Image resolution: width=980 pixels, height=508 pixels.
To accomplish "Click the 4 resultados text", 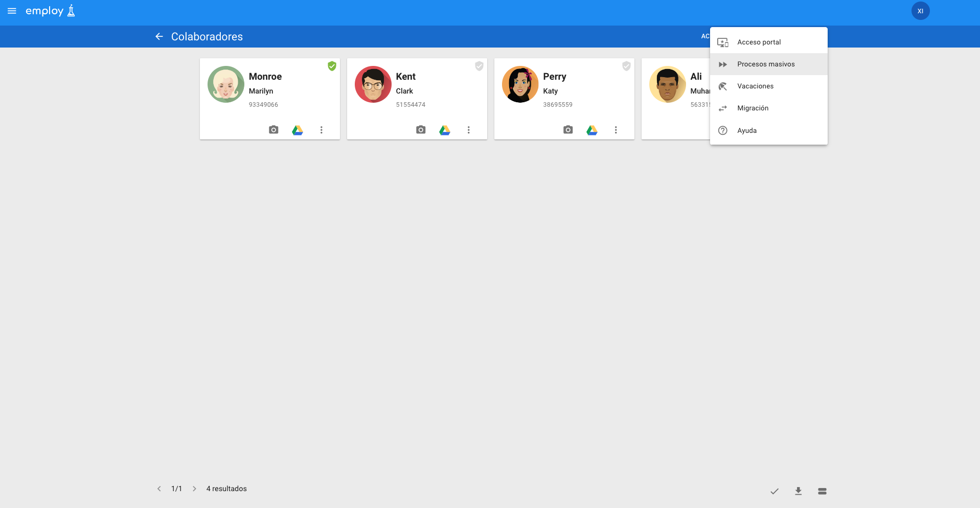I will click(226, 489).
